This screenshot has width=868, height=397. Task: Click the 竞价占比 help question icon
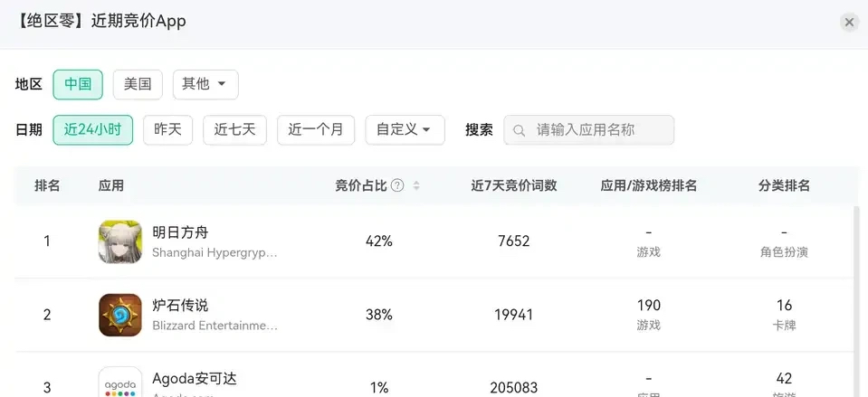click(x=397, y=186)
